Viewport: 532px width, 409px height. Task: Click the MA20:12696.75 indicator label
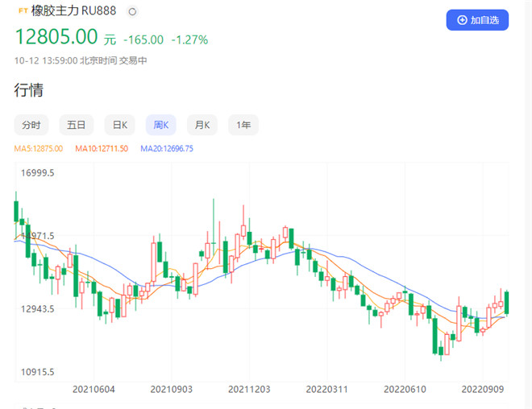pyautogui.click(x=167, y=148)
